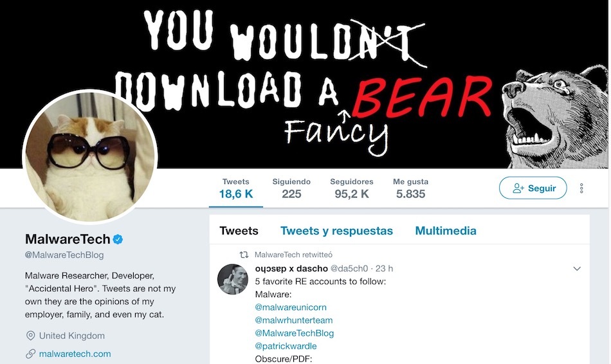Open the Me gusta 5.835 likes

click(x=410, y=188)
